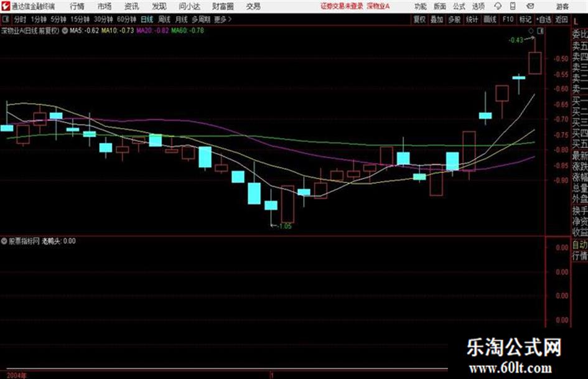This screenshot has width=588, height=379.
Task: Open the 版面 menu
Action: [x=439, y=6]
